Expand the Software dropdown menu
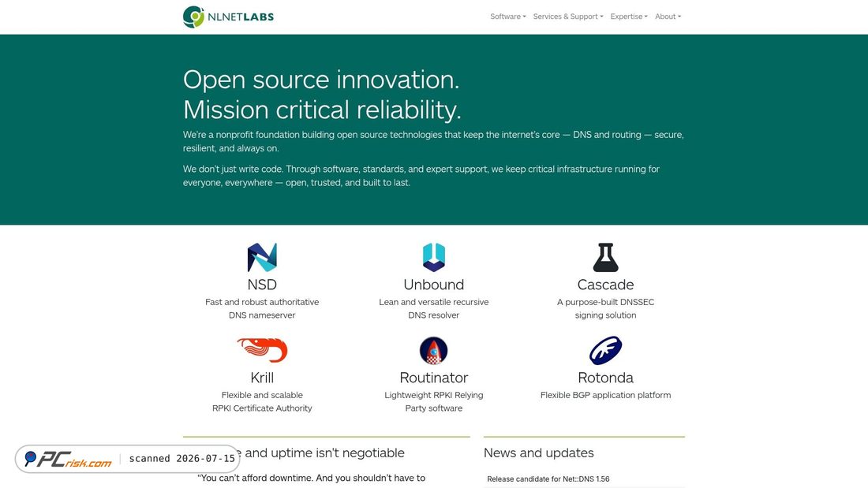868x488 pixels. click(x=507, y=17)
